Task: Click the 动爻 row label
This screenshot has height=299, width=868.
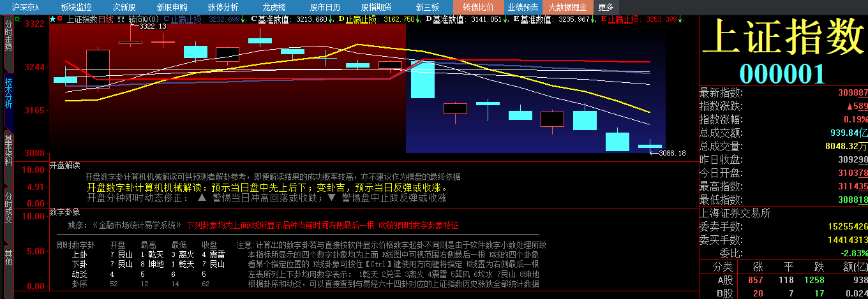Action: click(79, 274)
